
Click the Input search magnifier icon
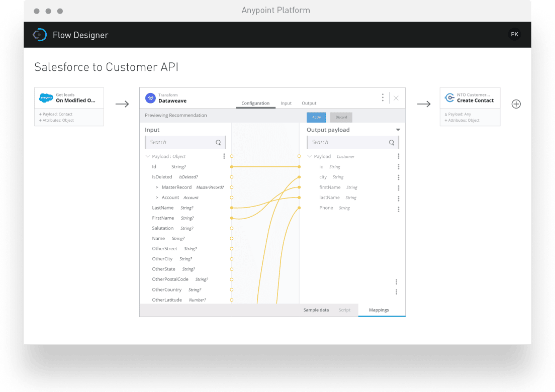pos(218,142)
